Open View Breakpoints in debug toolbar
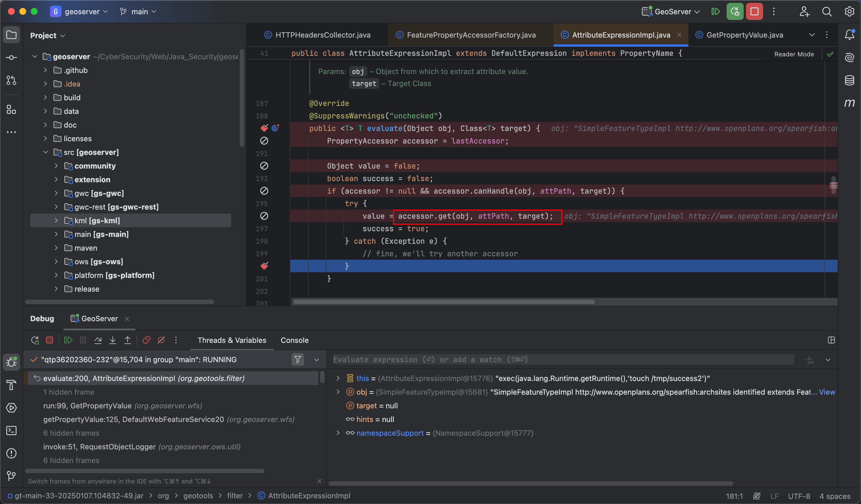 (146, 340)
